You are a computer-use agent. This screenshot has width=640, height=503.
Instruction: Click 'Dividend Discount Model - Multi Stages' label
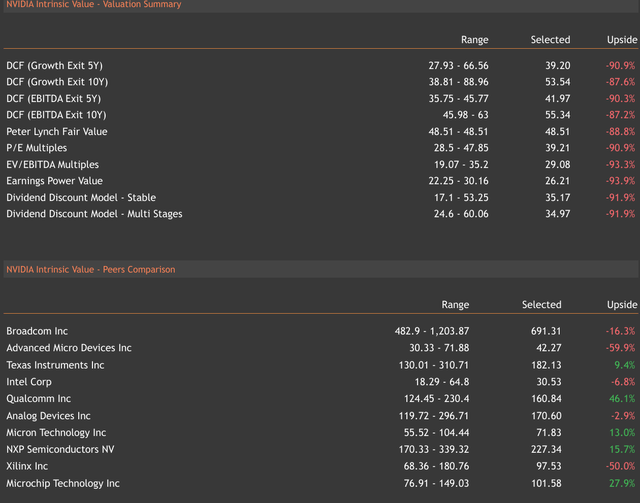pyautogui.click(x=94, y=214)
